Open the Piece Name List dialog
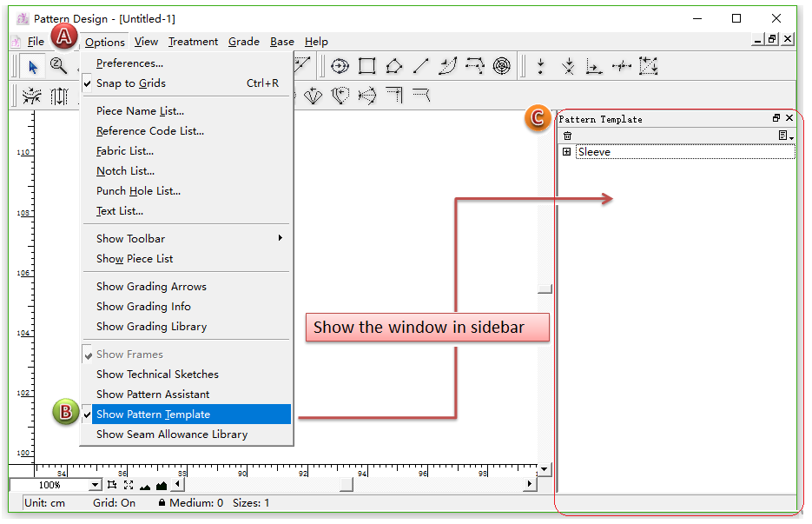 point(140,111)
